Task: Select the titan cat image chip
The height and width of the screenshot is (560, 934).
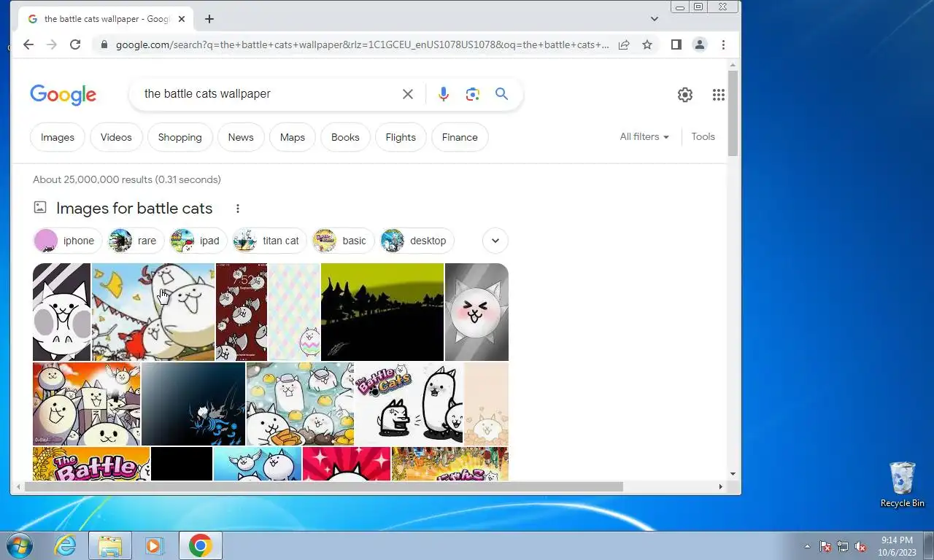Action: point(268,241)
